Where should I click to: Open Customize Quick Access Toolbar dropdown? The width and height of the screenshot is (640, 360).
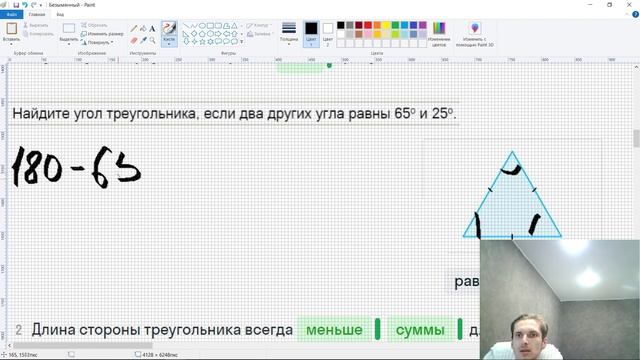[40, 5]
